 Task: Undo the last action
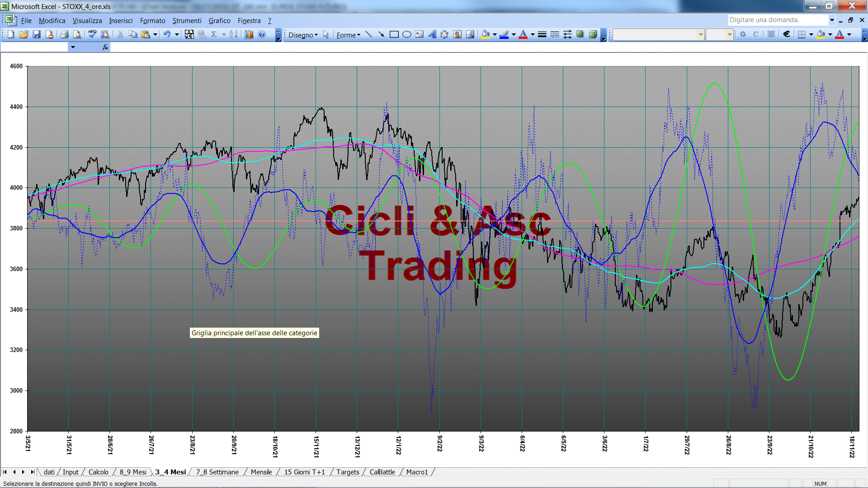point(167,34)
